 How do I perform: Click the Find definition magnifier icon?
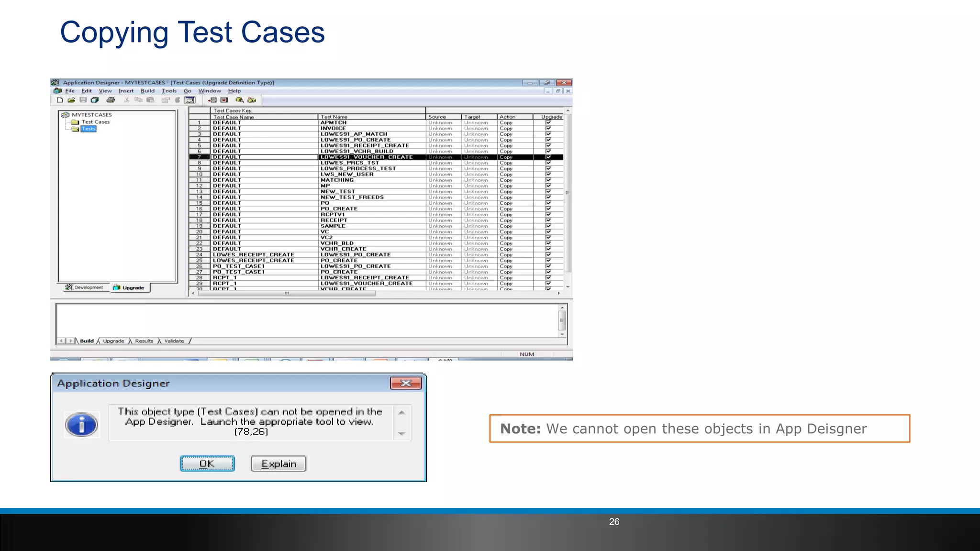coord(240,100)
